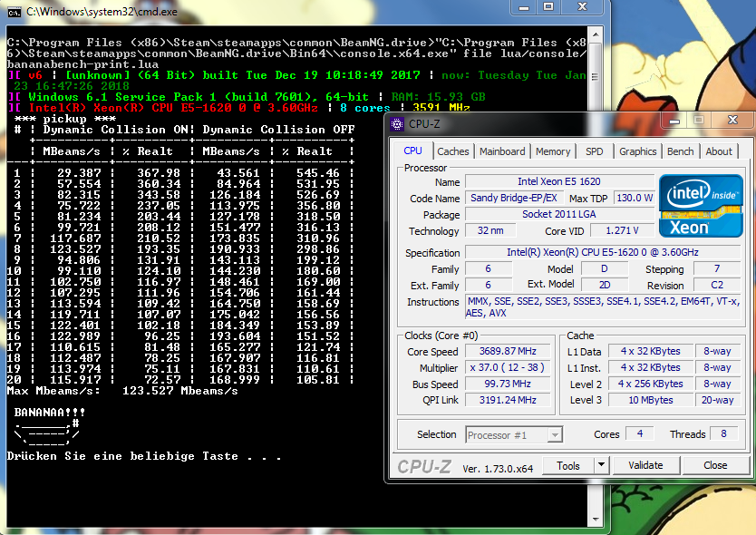
Task: Click the Technology value '32 nm'
Action: tap(490, 230)
